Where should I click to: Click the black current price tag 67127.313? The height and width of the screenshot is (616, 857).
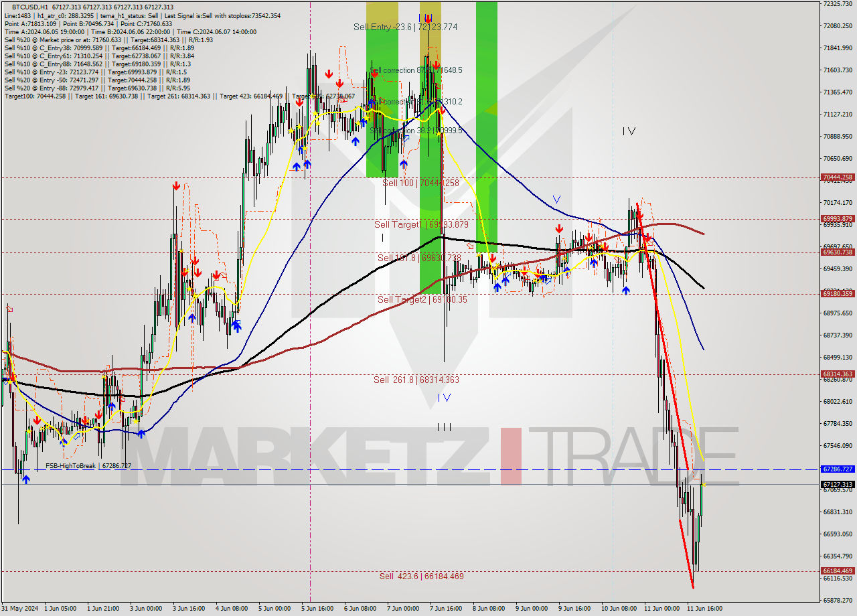tap(837, 484)
